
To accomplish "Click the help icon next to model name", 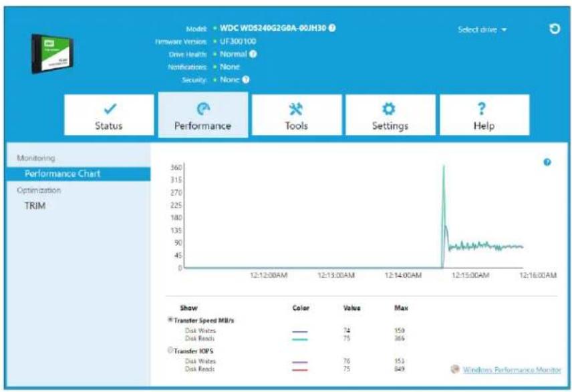I will pyautogui.click(x=332, y=27).
